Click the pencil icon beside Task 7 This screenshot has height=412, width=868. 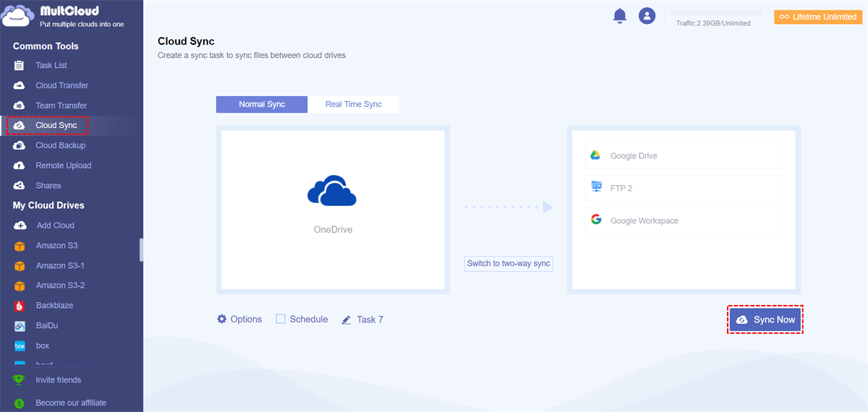(346, 319)
